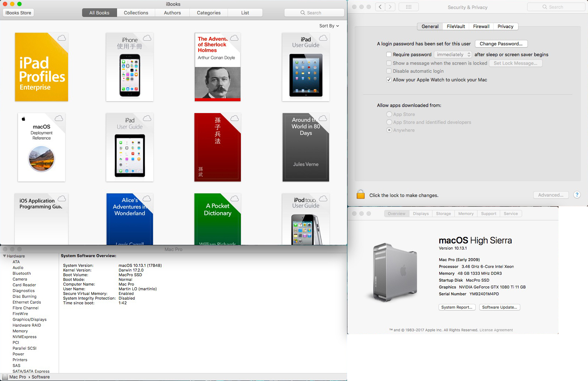Switch to List view tab
This screenshot has height=381, width=588.
[245, 13]
